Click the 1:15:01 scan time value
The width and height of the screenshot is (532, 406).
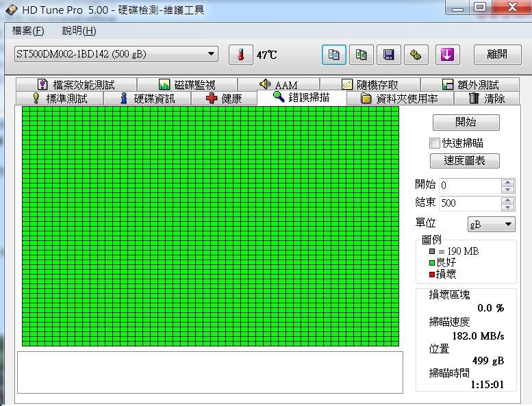[487, 385]
